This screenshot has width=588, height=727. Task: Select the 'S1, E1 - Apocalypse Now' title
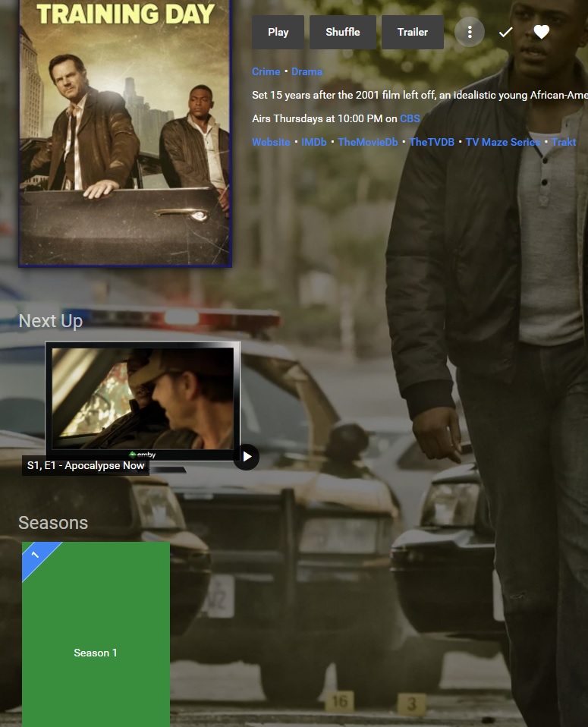86,465
